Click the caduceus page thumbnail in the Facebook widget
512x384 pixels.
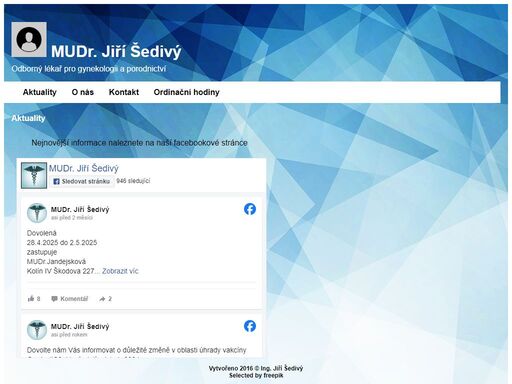point(34,175)
